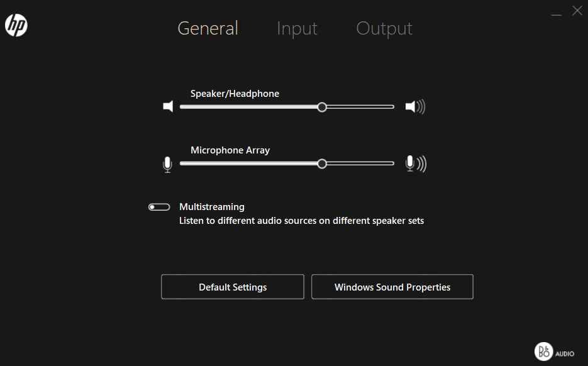
Task: Open Windows Sound Properties
Action: pyautogui.click(x=392, y=287)
